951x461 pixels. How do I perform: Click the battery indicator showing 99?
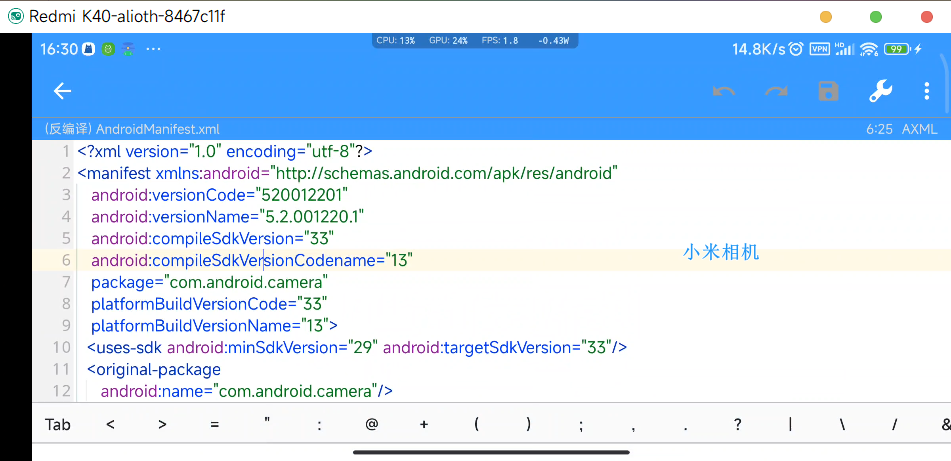(896, 49)
